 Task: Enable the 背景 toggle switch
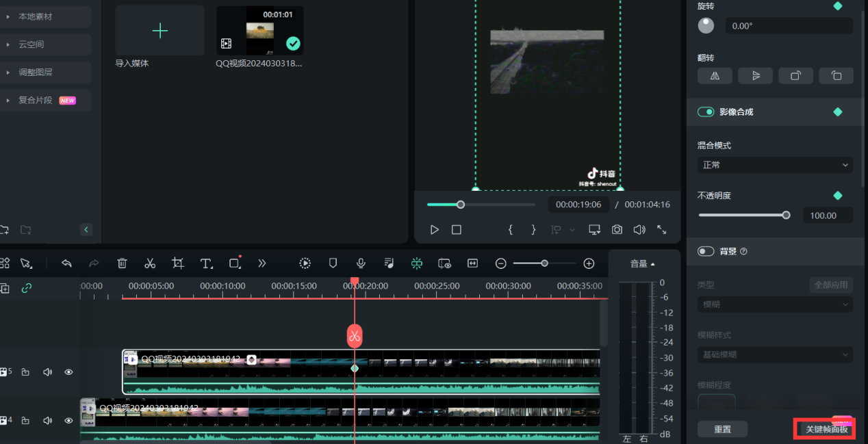tap(706, 251)
